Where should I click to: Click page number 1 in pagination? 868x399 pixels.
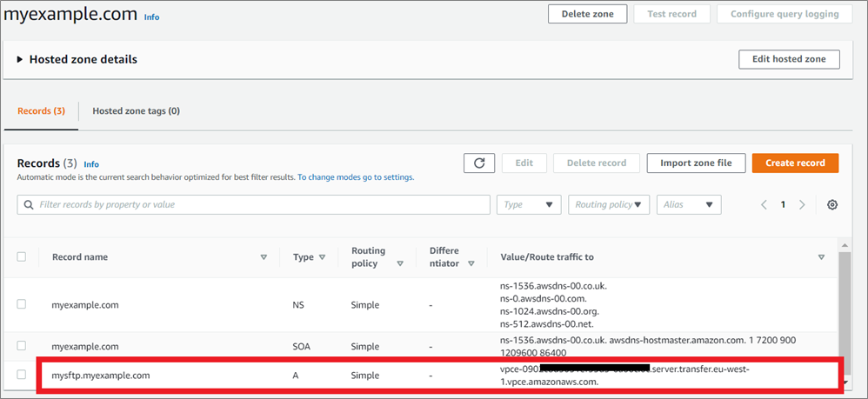(x=783, y=205)
